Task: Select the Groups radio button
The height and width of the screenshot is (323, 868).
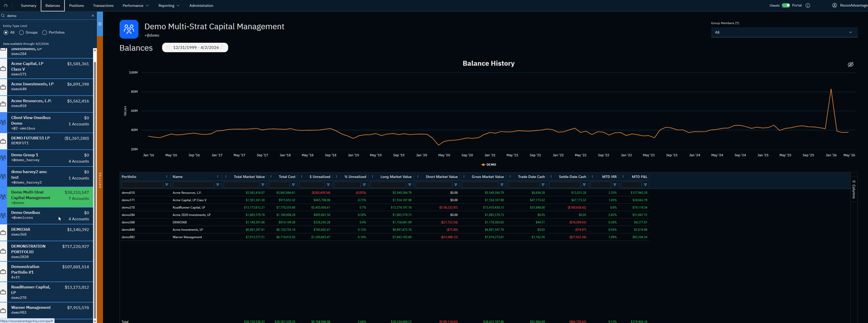Action: click(x=22, y=33)
